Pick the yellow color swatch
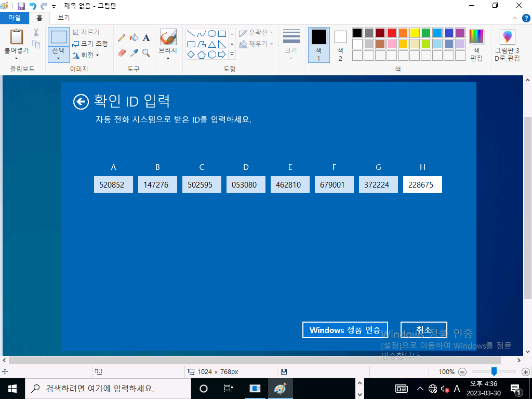Image resolution: width=532 pixels, height=399 pixels. (x=415, y=33)
